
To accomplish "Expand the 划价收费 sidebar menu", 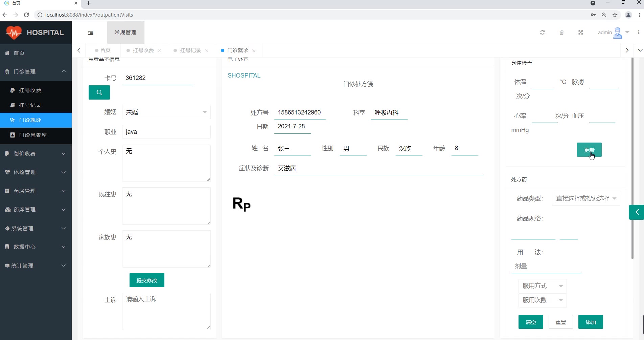I will point(36,154).
